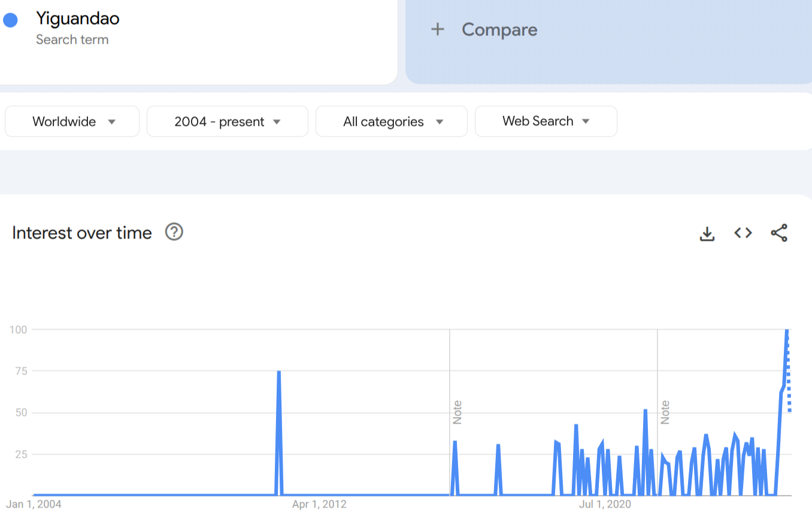Click the second Note marker on the chart
Image resolution: width=812 pixels, height=513 pixels.
(665, 412)
